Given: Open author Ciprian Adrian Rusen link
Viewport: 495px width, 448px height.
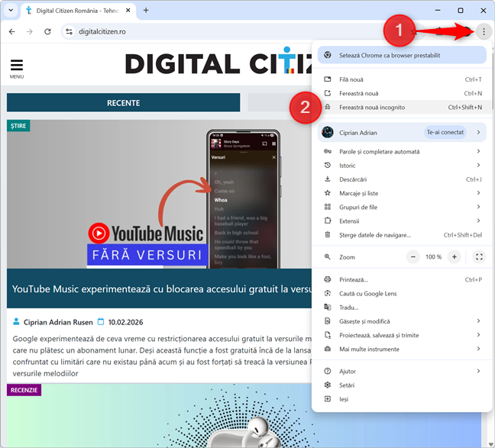Looking at the screenshot, I should coord(58,322).
